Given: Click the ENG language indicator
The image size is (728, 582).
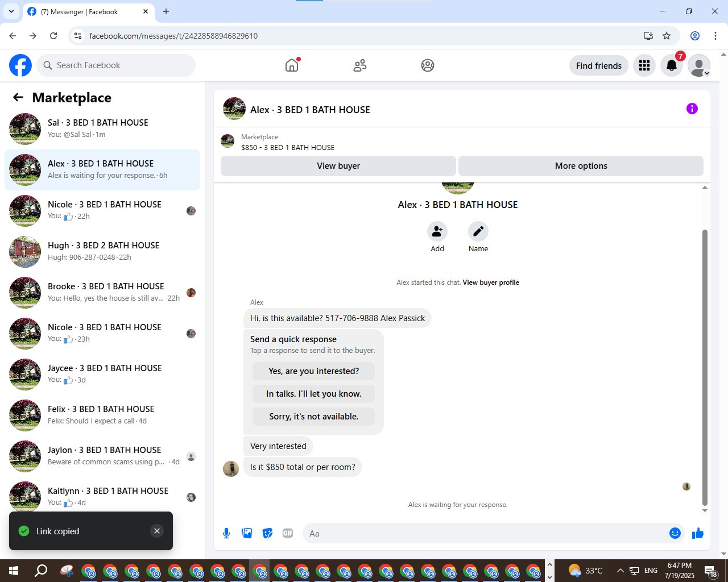Looking at the screenshot, I should (x=651, y=571).
